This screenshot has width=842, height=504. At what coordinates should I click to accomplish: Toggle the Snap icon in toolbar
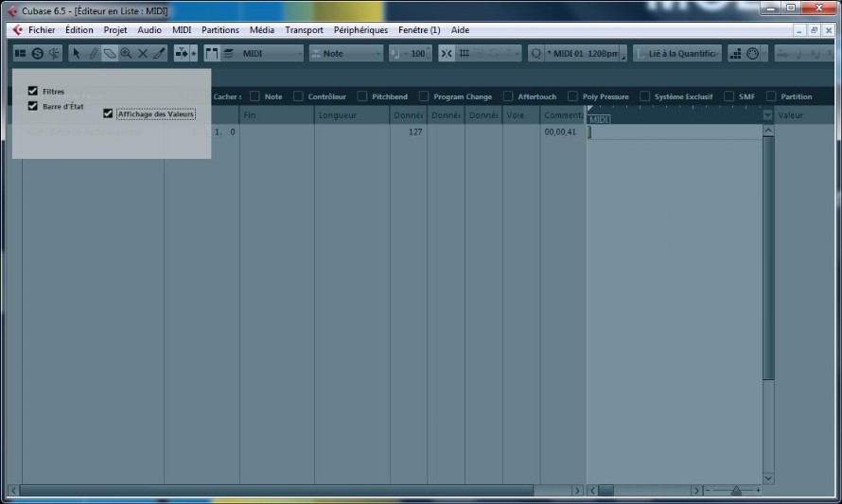[x=447, y=53]
